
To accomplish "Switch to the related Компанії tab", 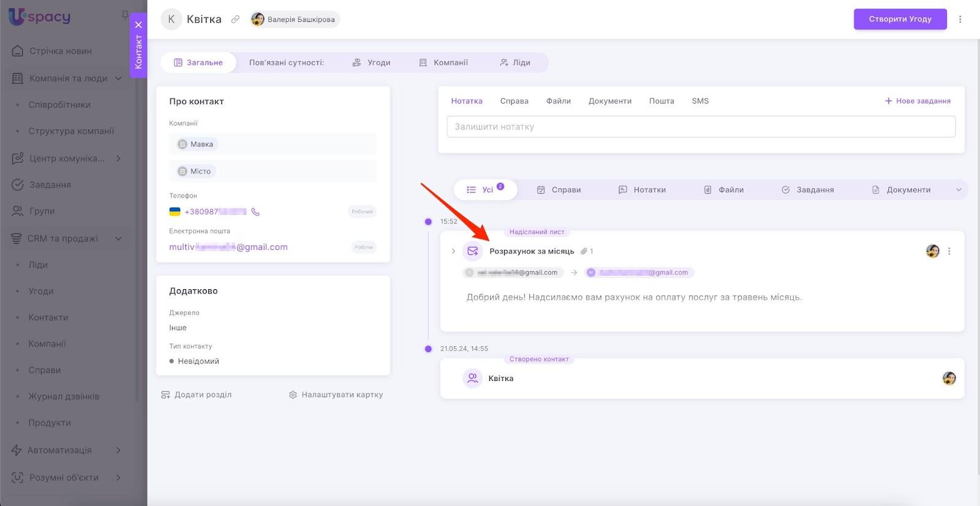I will 443,62.
